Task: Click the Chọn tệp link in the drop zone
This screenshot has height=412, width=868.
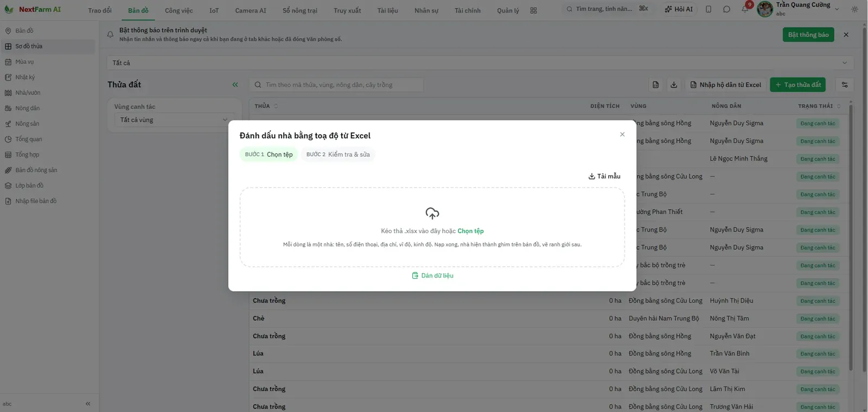Action: [470, 231]
